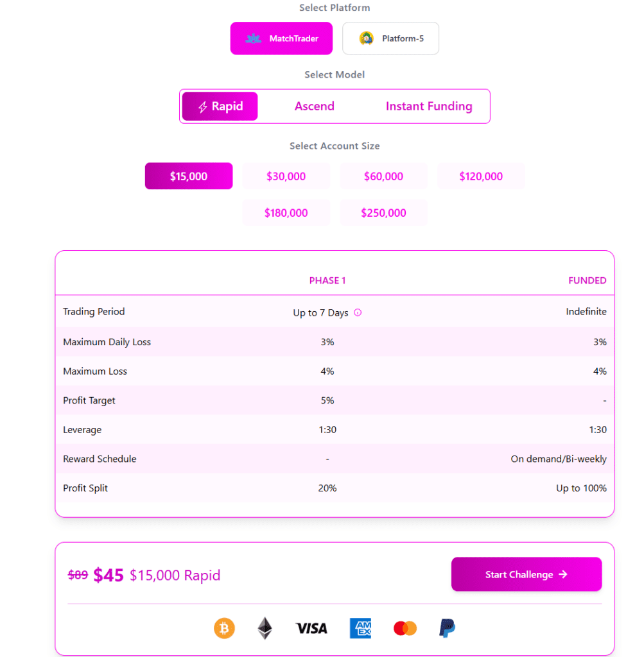Click the Bitcoin payment icon

(224, 628)
